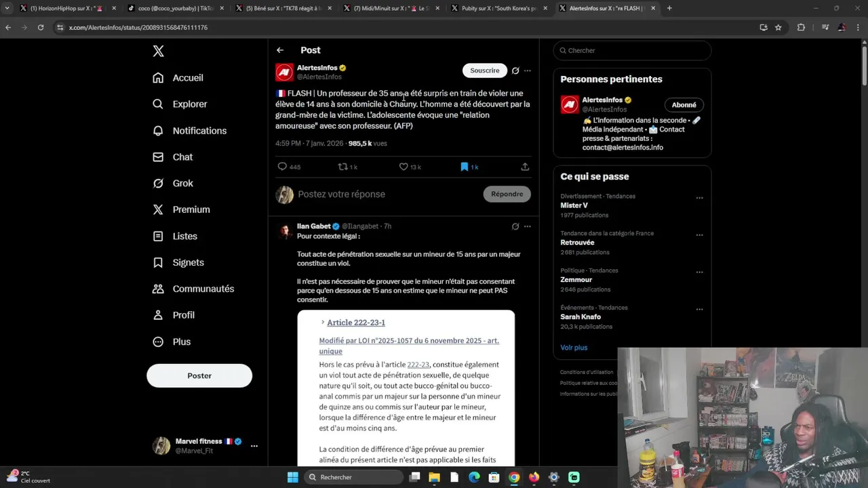
Task: Click the address bar URL
Action: coord(138,28)
